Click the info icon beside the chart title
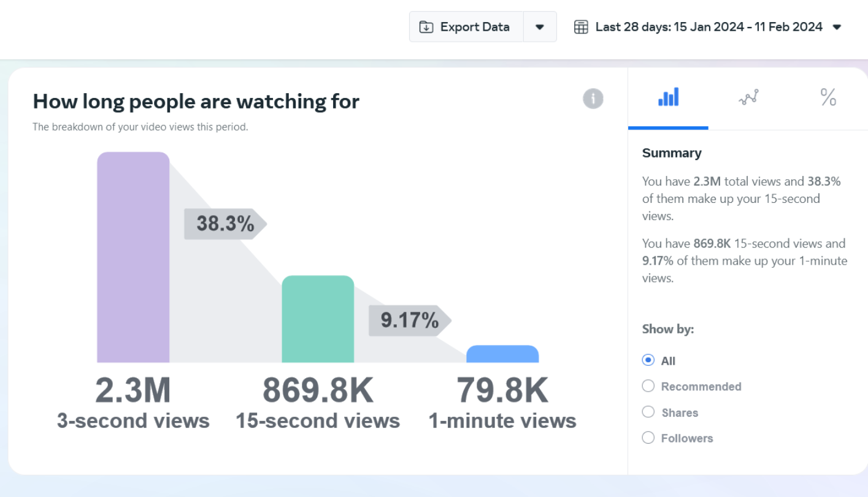The height and width of the screenshot is (497, 868). (x=593, y=99)
